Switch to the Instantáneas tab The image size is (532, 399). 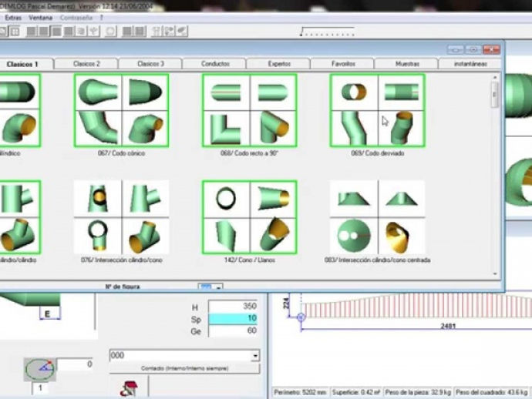click(470, 64)
